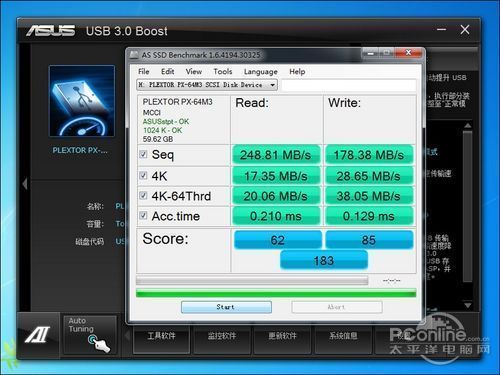The width and height of the screenshot is (500, 375).
Task: Close the ASUS USB 3.0 Boost window
Action: [465, 30]
